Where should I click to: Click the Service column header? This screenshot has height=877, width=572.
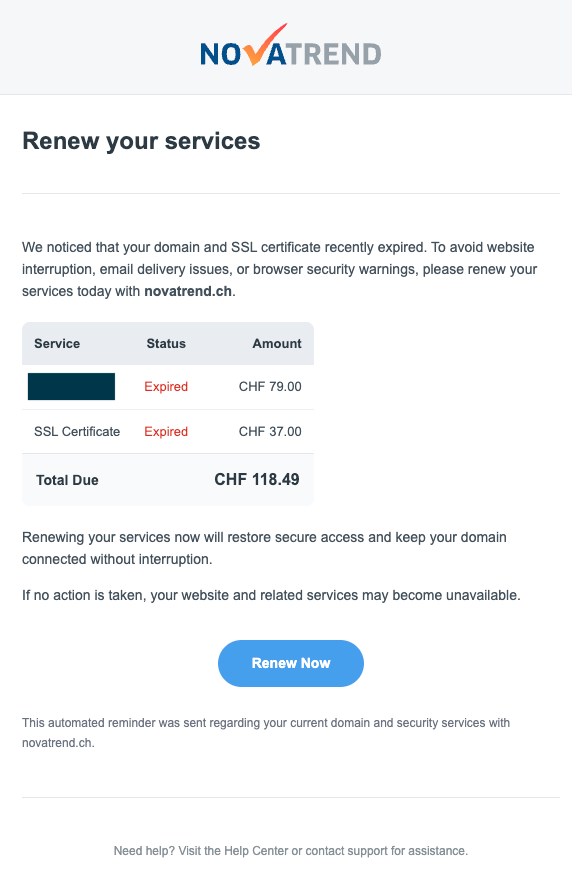57,343
